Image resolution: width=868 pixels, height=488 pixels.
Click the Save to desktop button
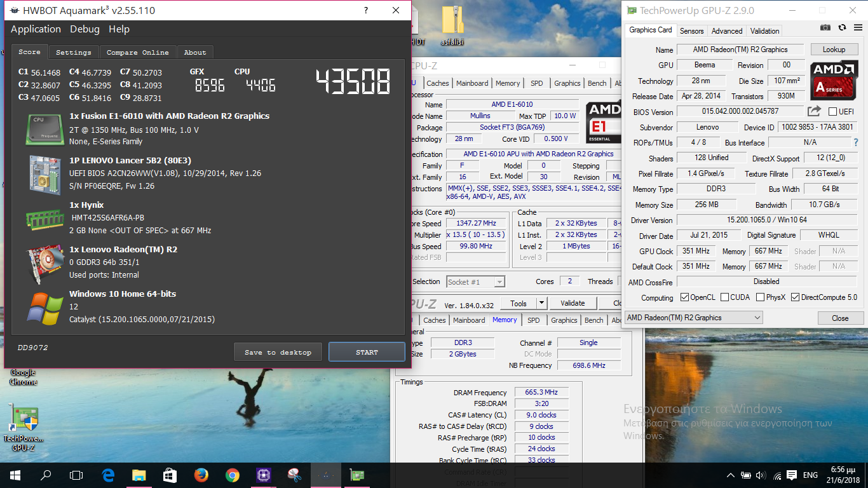[x=278, y=352]
